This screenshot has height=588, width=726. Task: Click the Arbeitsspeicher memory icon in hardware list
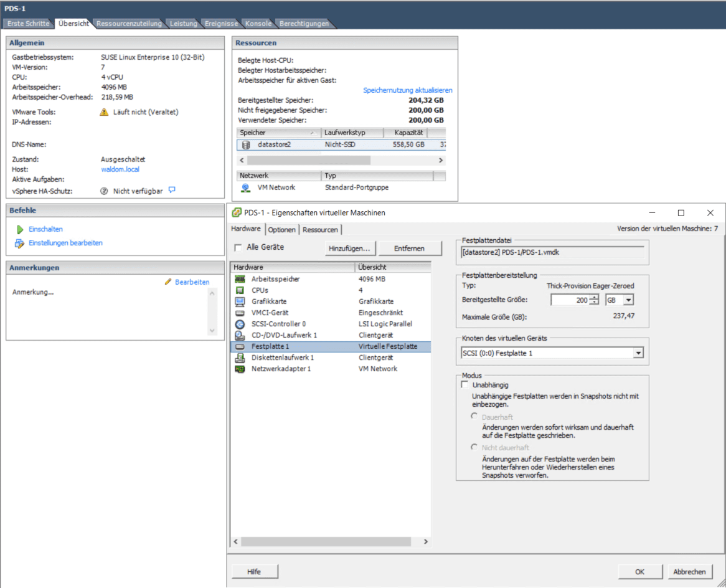click(240, 279)
